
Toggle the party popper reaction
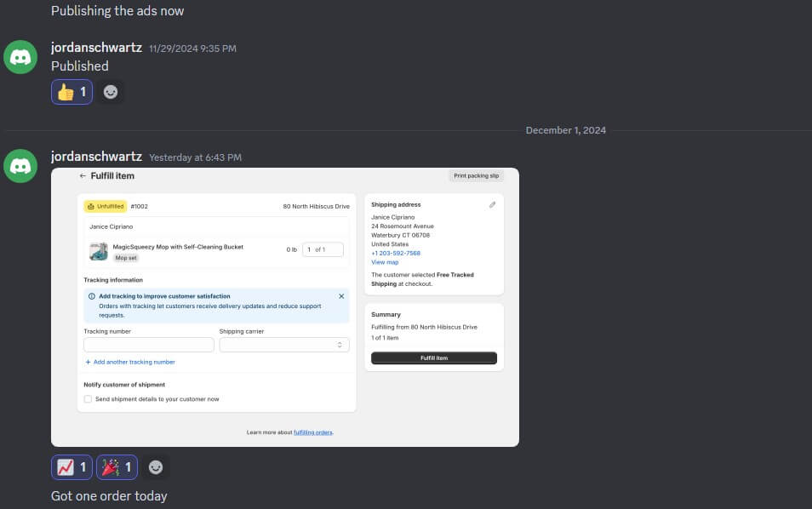click(x=117, y=466)
